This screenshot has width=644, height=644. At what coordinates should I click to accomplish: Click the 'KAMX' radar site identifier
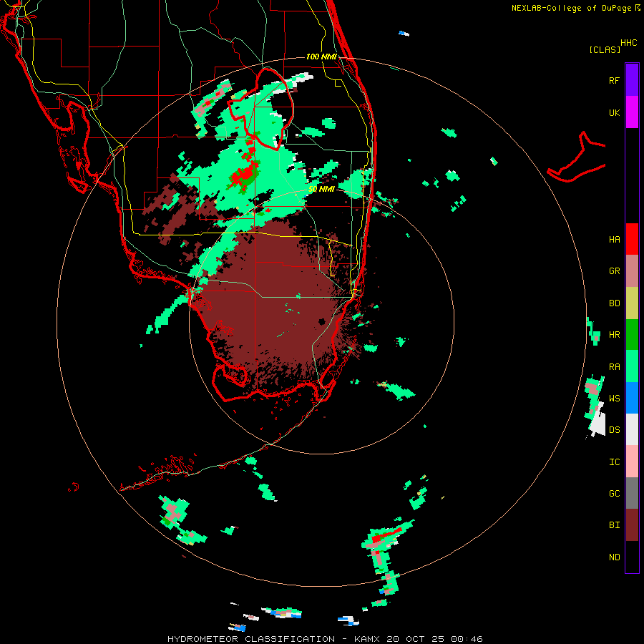click(367, 639)
